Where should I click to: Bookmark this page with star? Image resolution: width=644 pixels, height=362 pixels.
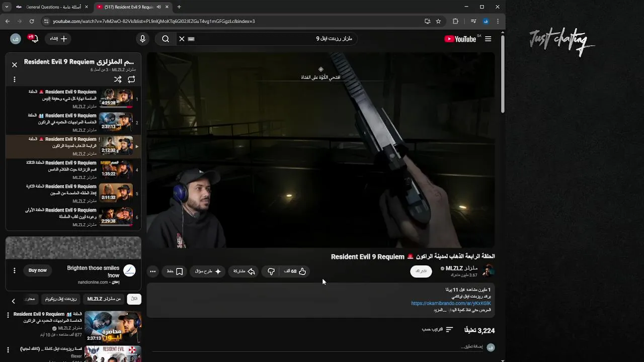coord(438,21)
